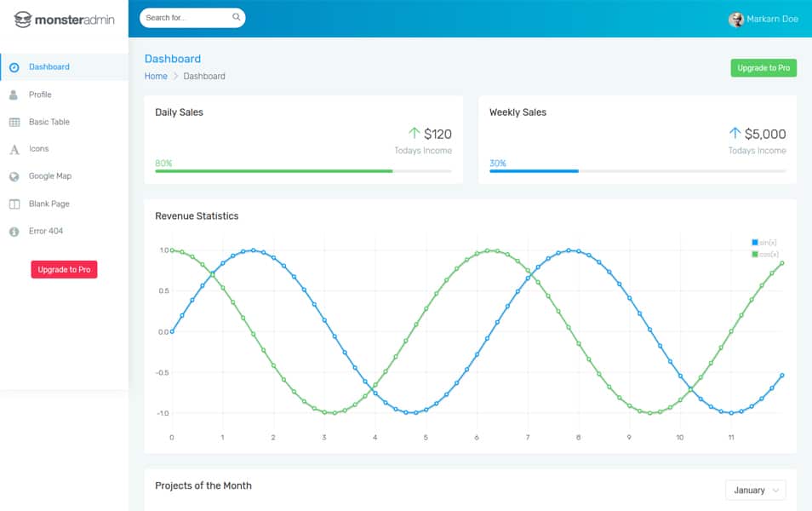
Task: Click the Profile icon in the sidebar
Action: pos(14,94)
